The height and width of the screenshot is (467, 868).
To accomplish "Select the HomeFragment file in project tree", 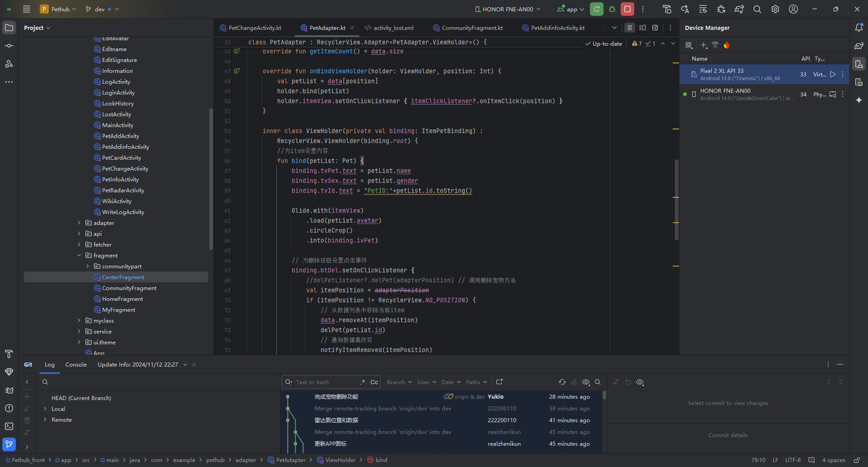I will click(x=122, y=299).
